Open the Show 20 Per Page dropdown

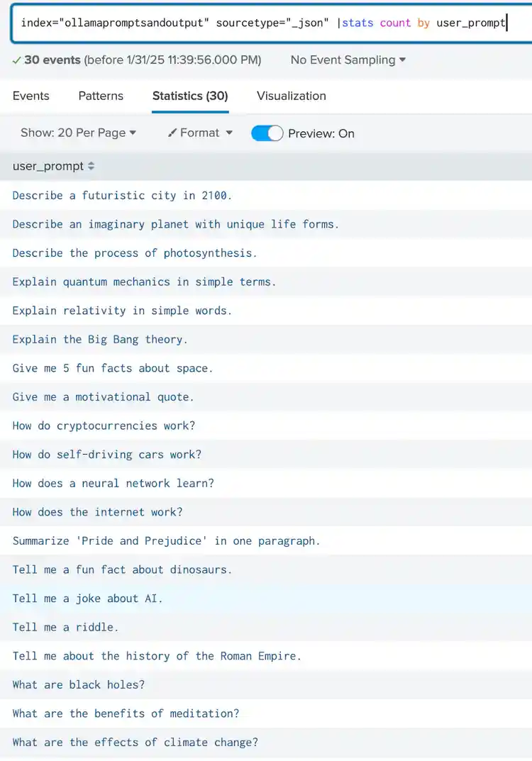[78, 133]
